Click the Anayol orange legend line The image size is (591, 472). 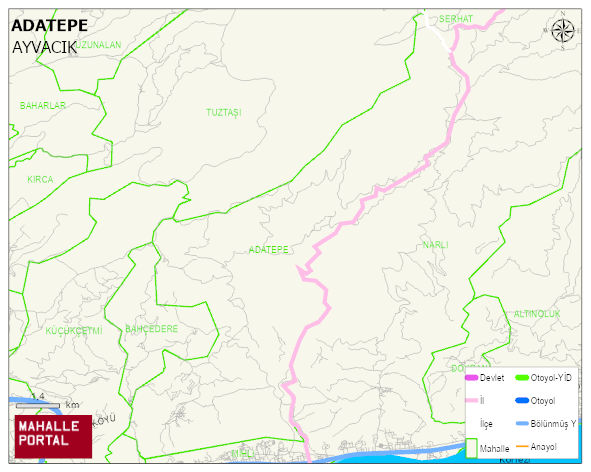tap(522, 447)
